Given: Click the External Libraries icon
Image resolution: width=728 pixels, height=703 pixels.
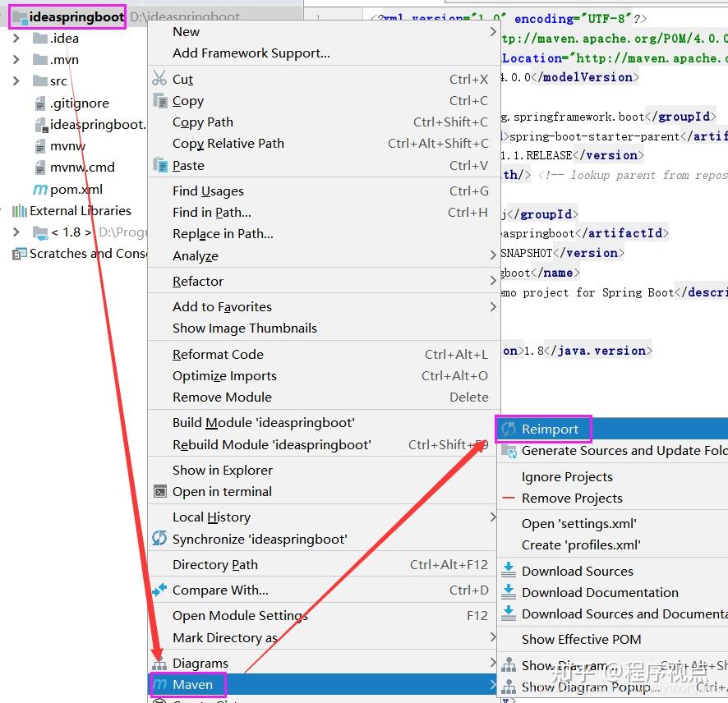Looking at the screenshot, I should (21, 211).
